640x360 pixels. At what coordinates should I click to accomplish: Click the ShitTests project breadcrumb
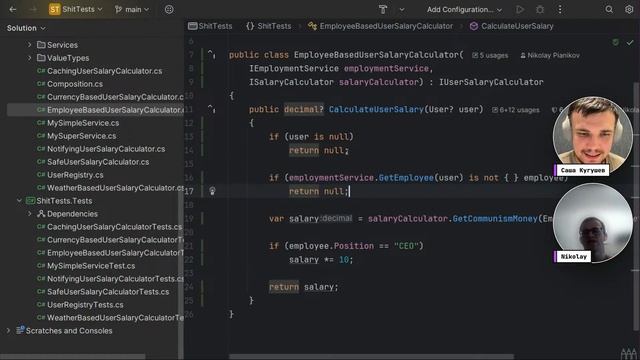coord(210,26)
